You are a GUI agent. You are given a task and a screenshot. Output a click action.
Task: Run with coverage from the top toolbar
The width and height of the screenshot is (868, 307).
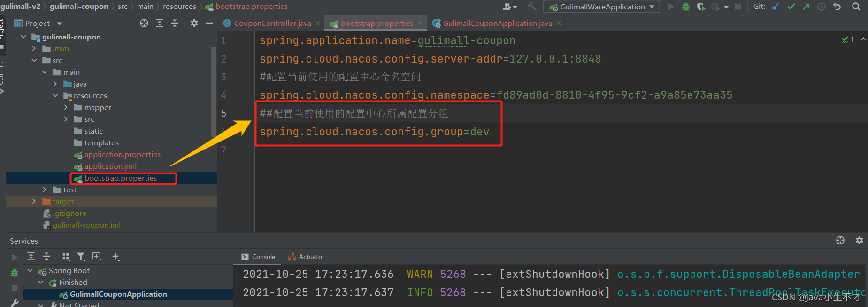coord(701,7)
